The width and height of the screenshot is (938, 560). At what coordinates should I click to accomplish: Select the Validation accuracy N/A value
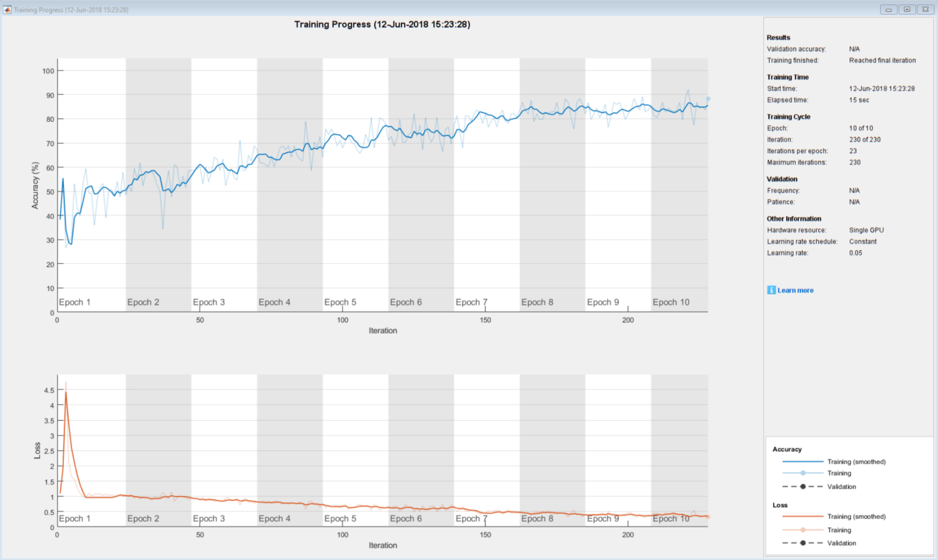pyautogui.click(x=855, y=49)
